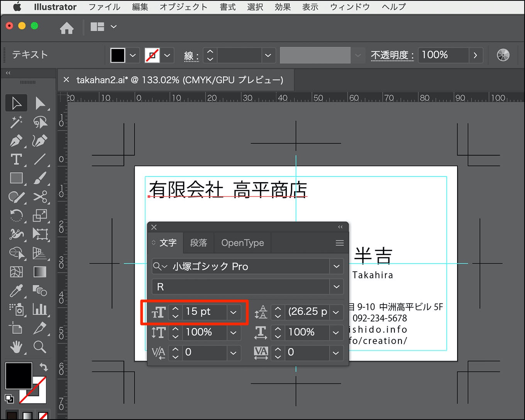Open the stroke weight dropdown
The width and height of the screenshot is (525, 420).
click(x=268, y=56)
